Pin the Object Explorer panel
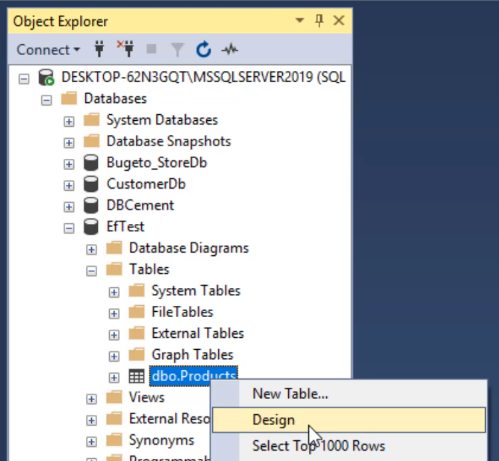This screenshot has height=461, width=499. tap(319, 21)
